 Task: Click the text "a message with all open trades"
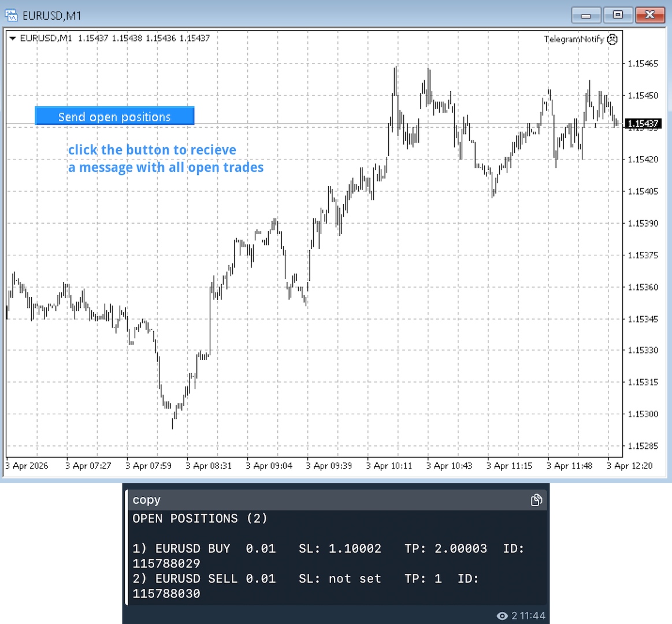pos(166,167)
